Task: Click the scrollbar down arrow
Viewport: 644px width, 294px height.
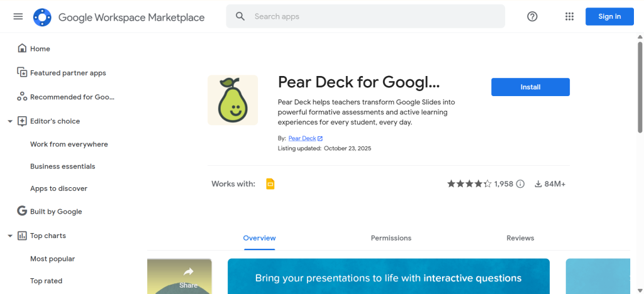Action: [640, 291]
